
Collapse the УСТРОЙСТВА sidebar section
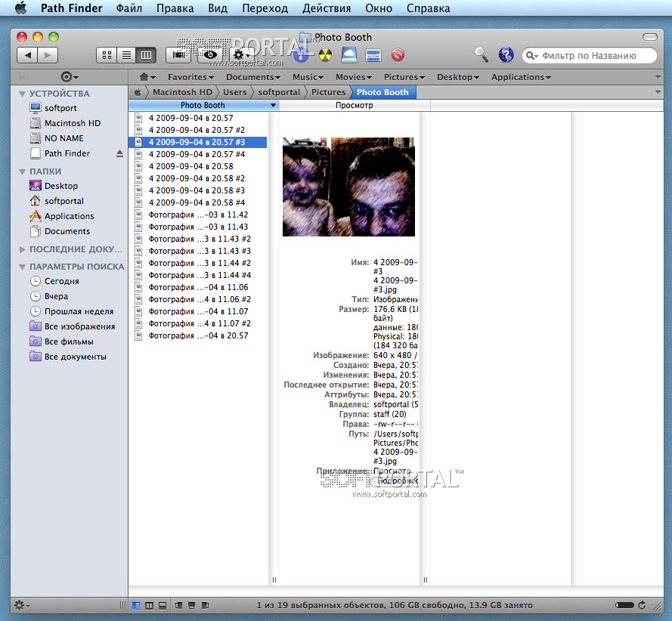point(22,94)
